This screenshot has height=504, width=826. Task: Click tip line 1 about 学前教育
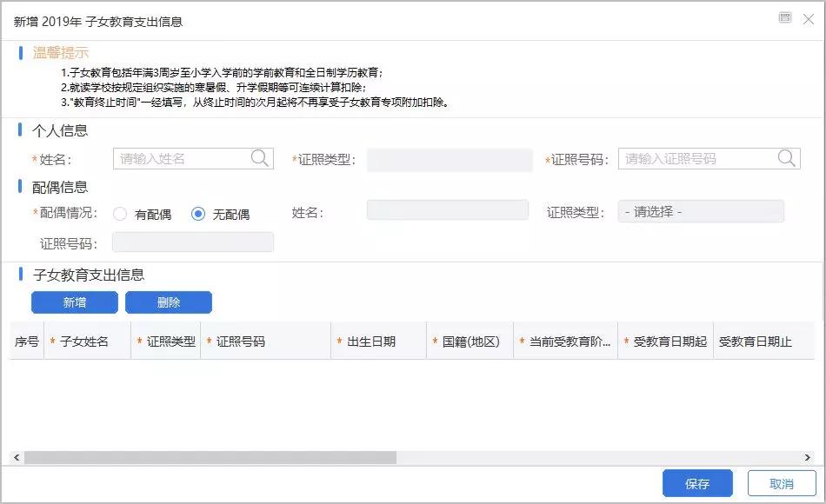tap(222, 73)
